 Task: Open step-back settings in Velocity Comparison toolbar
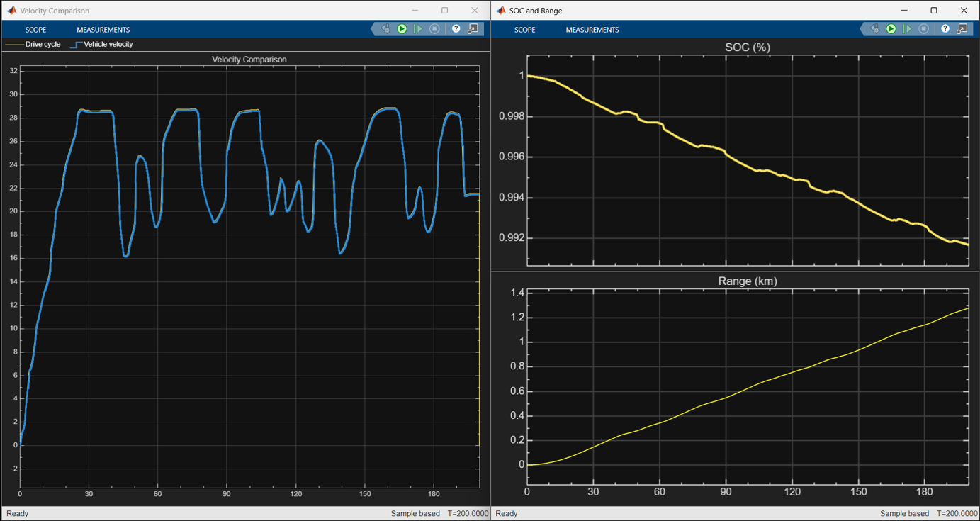[385, 29]
